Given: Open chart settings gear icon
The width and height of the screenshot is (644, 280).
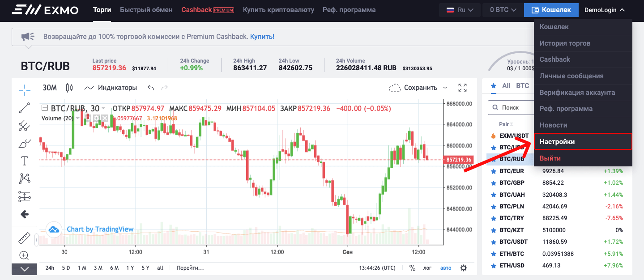Looking at the screenshot, I should click(x=464, y=268).
